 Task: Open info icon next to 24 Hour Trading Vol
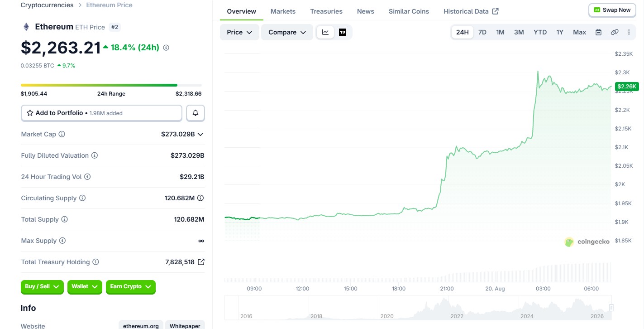tap(87, 177)
